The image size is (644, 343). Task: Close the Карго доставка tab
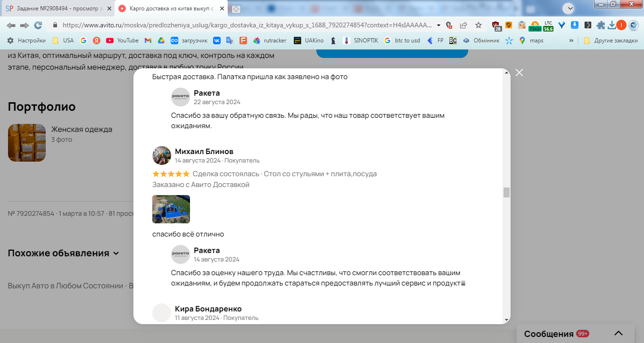pyautogui.click(x=222, y=9)
